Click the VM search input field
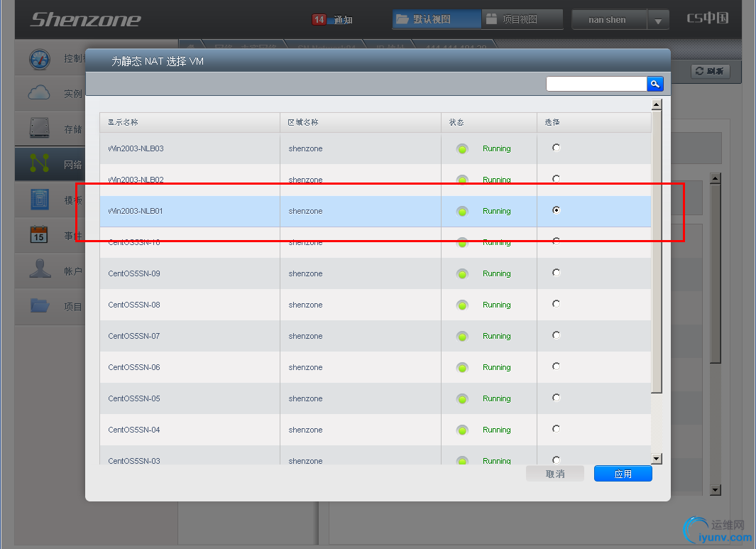The image size is (756, 549). 596,84
